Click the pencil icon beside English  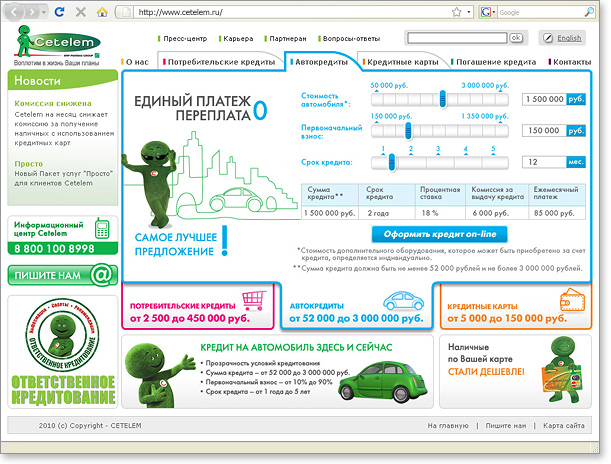click(x=548, y=38)
